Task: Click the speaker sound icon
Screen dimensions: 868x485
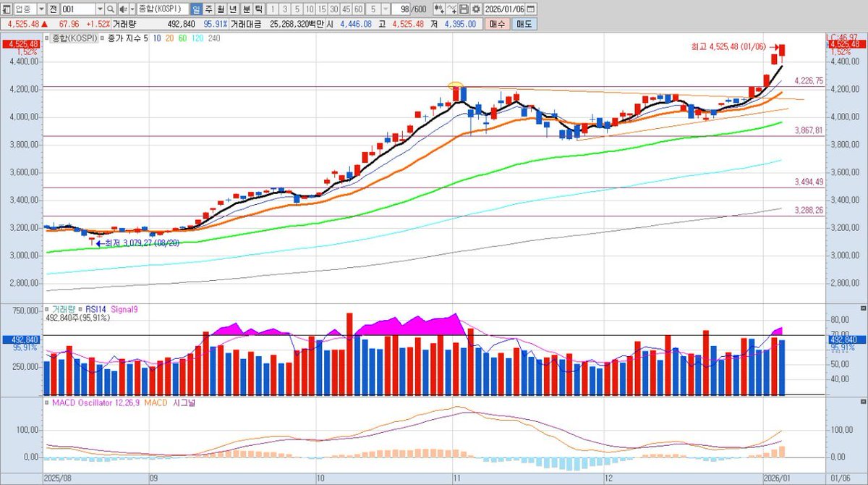Action: 123,9
